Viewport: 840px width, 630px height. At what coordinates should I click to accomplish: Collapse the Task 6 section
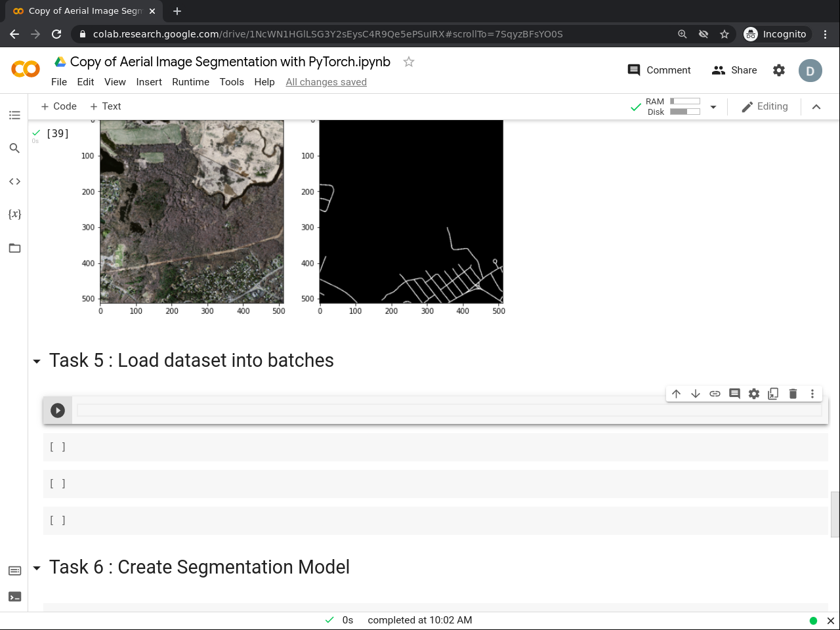[x=37, y=568]
